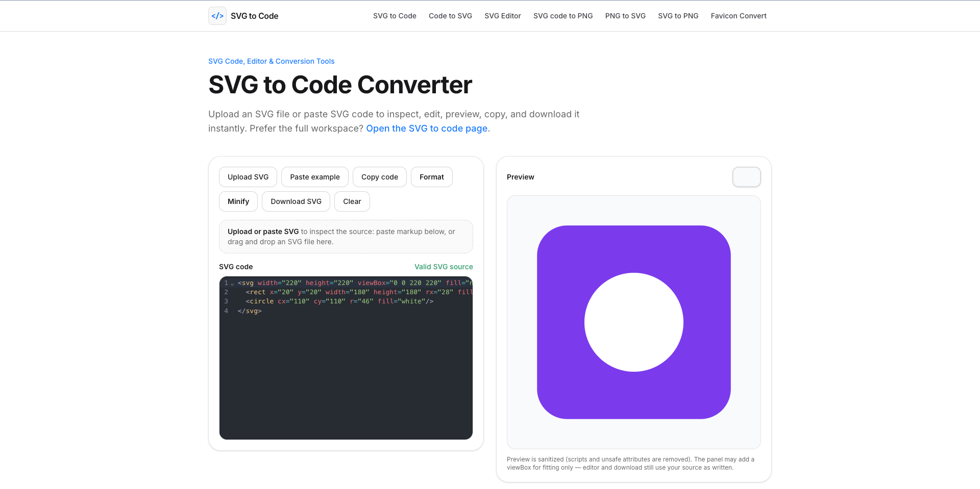Minify the SVG markup

238,201
